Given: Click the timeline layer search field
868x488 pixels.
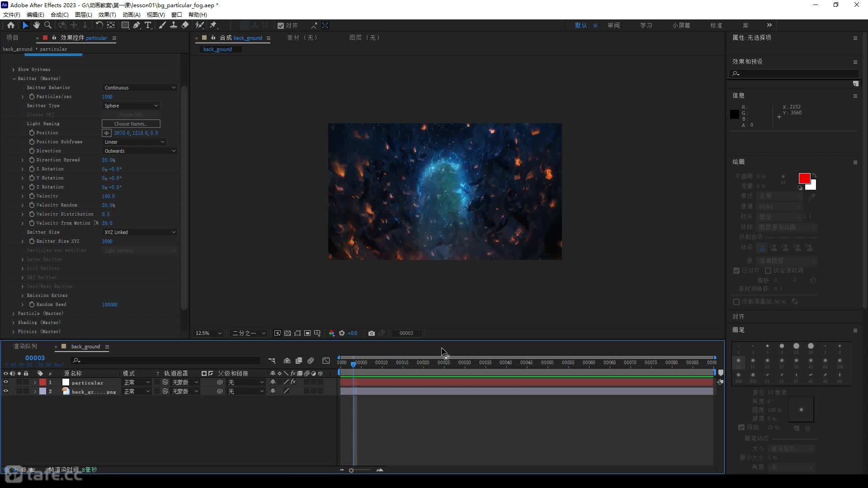Looking at the screenshot, I should pos(166,361).
